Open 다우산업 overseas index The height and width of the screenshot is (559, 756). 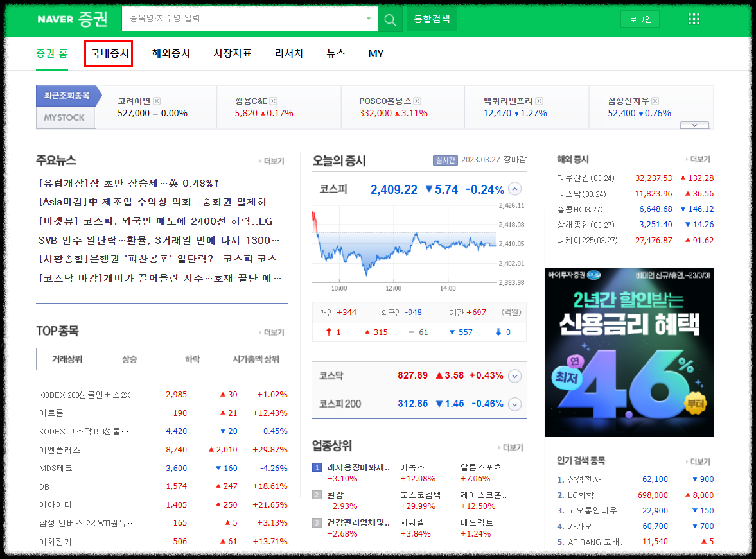586,178
